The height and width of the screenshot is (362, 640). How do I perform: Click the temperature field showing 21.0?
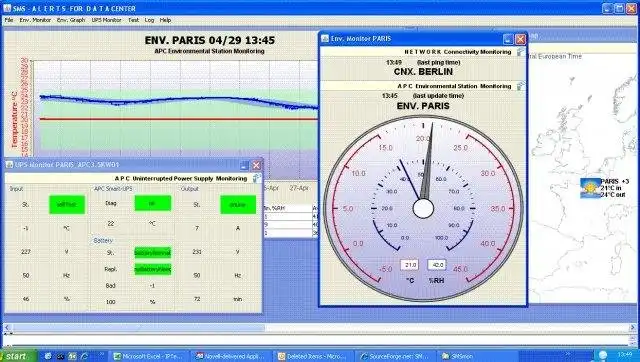[409, 265]
